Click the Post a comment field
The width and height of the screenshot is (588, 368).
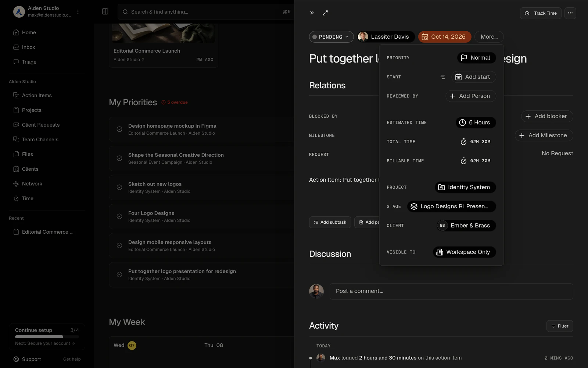tap(451, 291)
